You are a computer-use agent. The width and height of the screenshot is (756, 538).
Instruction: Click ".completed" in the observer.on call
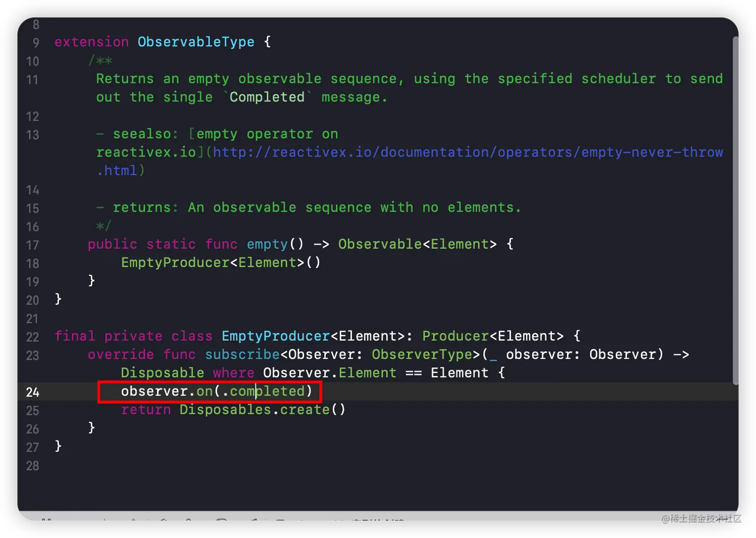click(263, 391)
